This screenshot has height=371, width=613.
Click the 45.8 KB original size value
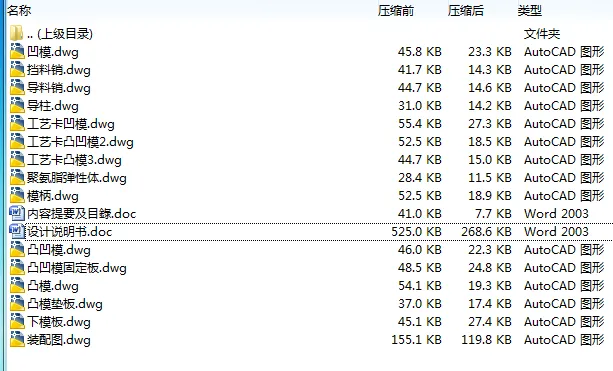pos(420,52)
